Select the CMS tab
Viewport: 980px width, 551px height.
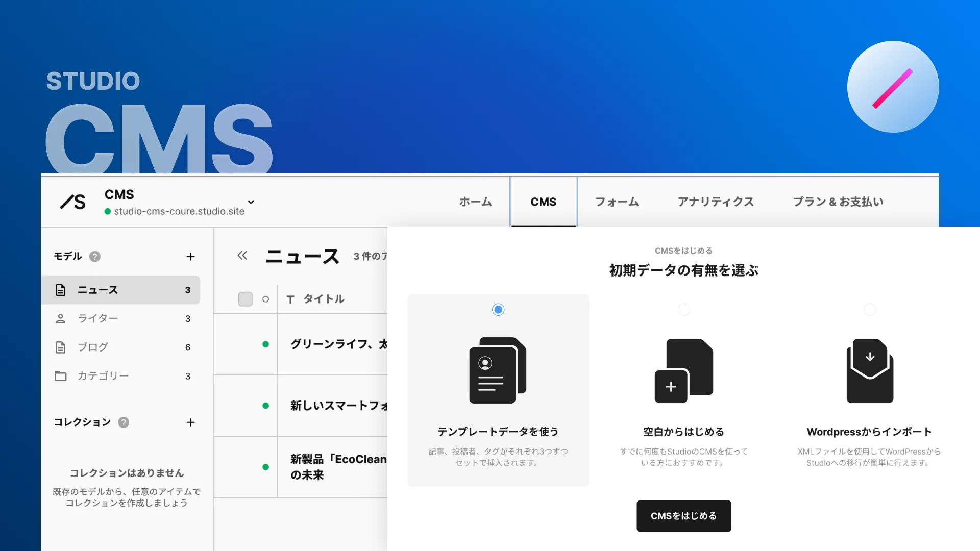pos(544,202)
